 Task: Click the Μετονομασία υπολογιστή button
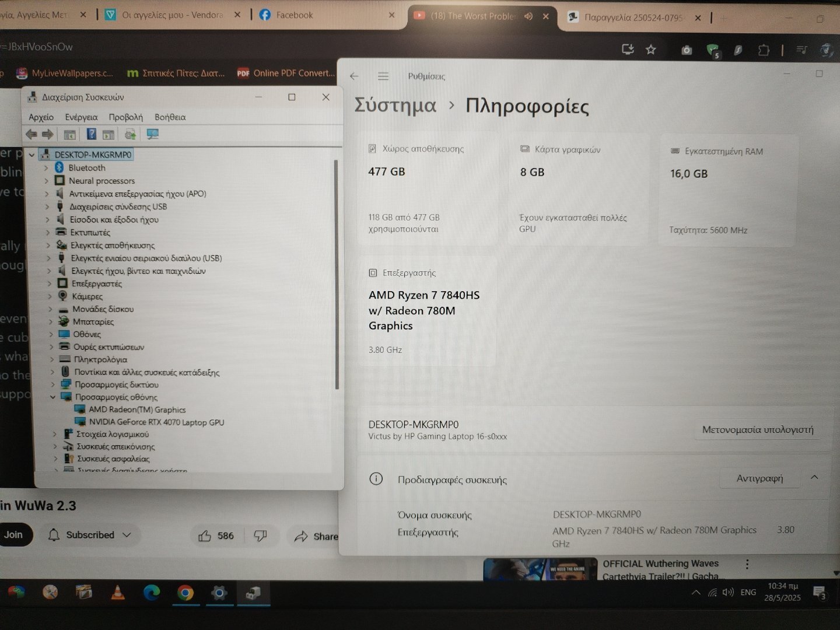coord(758,430)
